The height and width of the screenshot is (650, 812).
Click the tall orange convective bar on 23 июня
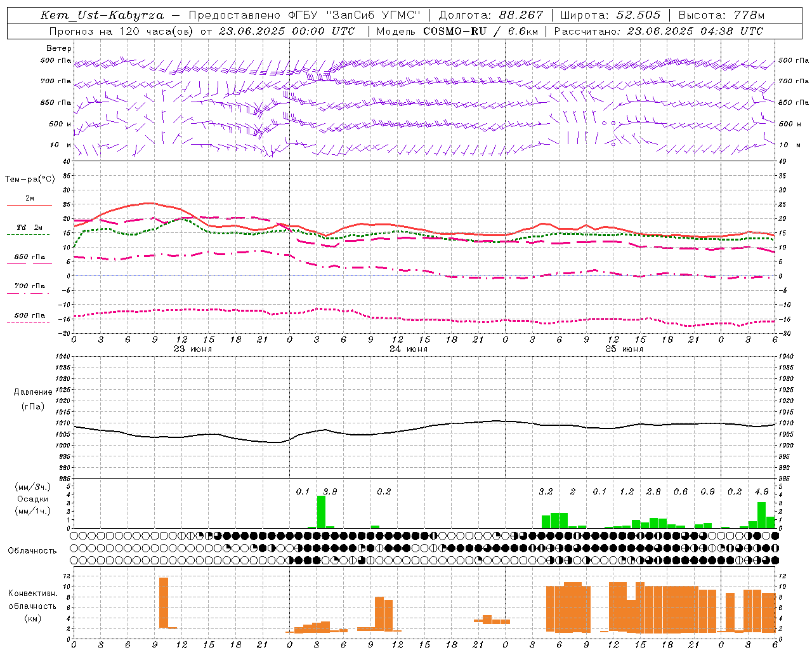pyautogui.click(x=164, y=602)
